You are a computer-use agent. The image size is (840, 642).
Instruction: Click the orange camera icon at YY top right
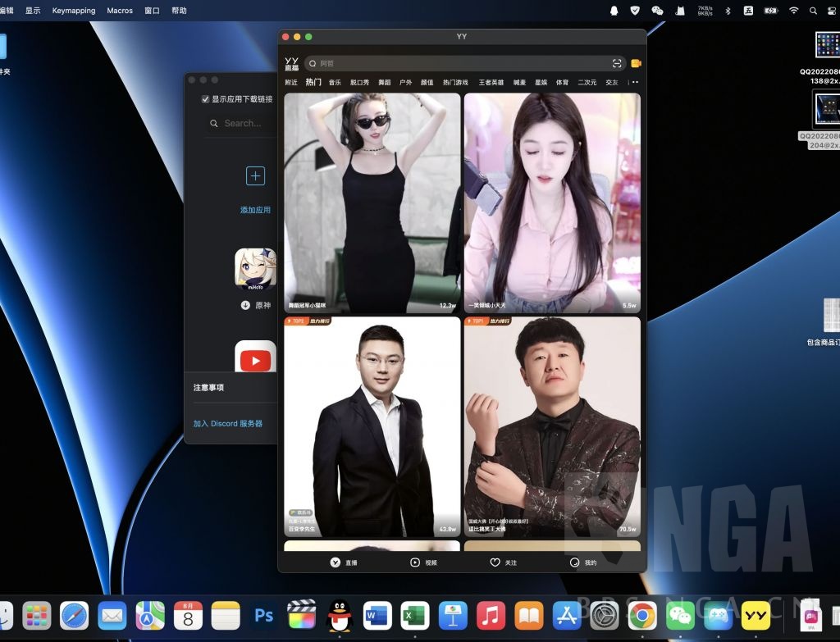tap(636, 63)
